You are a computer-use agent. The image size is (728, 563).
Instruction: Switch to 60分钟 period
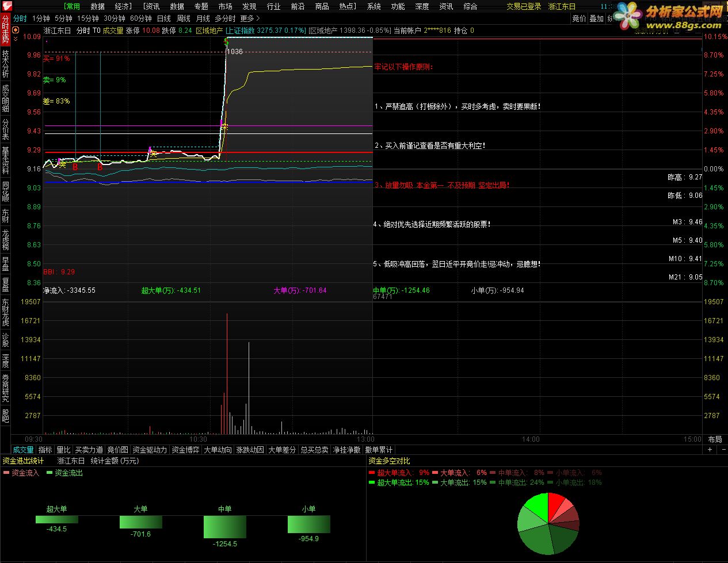tap(141, 18)
